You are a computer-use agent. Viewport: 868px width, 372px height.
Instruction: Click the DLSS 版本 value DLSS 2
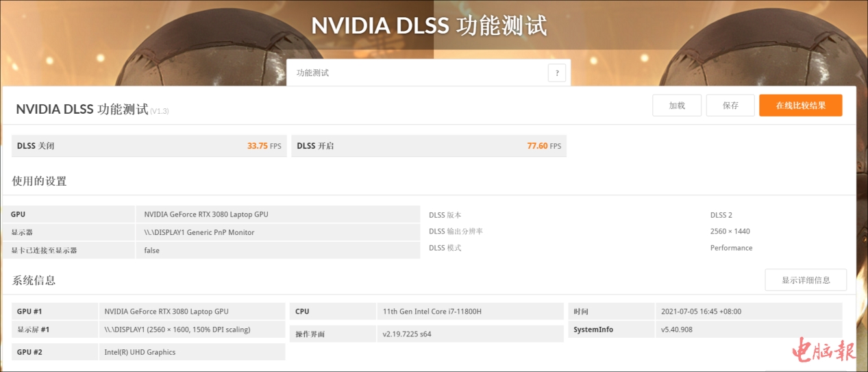[x=721, y=215]
